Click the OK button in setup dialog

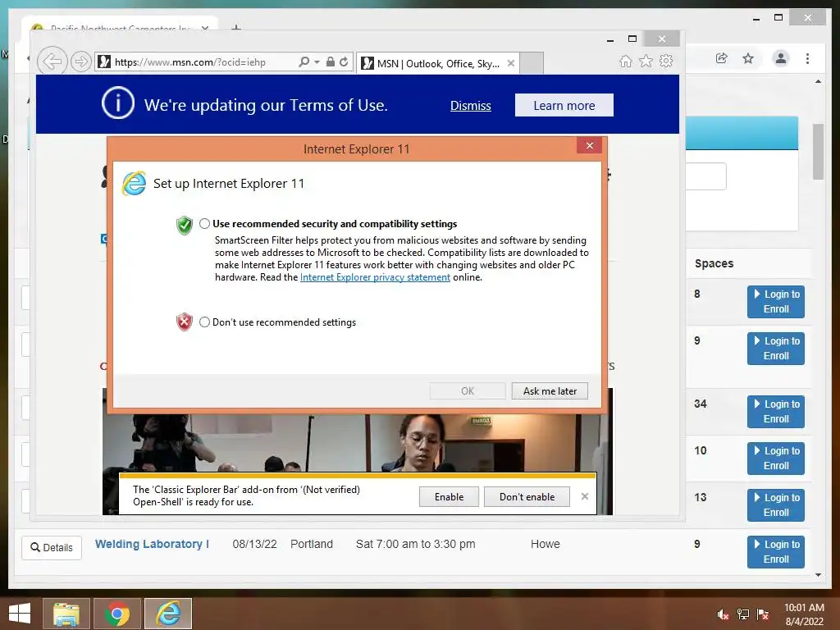point(468,391)
